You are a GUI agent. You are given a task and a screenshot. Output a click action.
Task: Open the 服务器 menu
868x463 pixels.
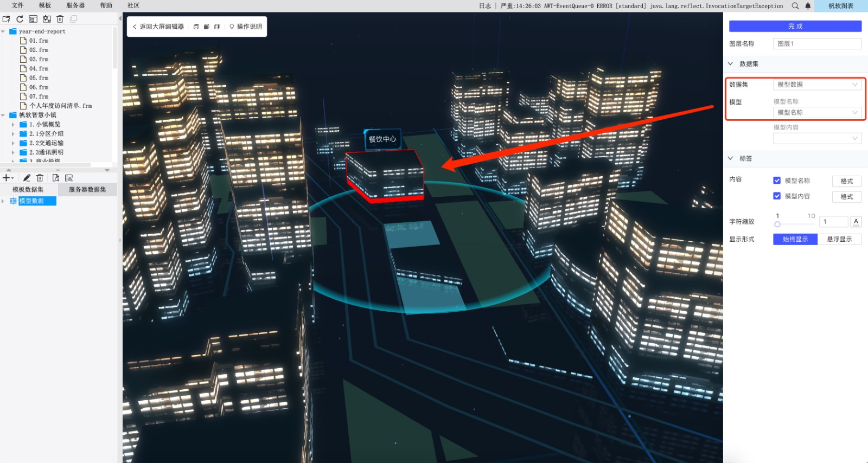pyautogui.click(x=75, y=5)
